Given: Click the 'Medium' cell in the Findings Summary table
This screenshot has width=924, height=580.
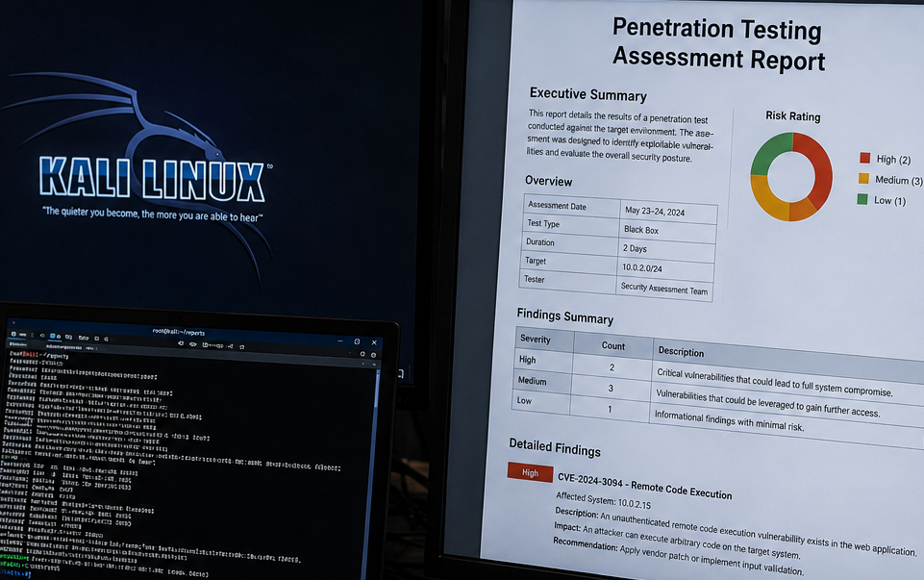Looking at the screenshot, I should tap(541, 381).
